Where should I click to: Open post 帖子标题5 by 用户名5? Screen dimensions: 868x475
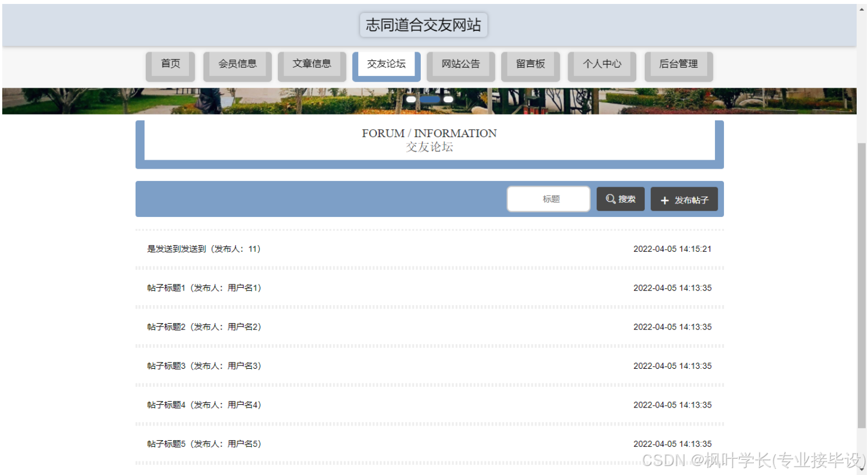coord(204,444)
